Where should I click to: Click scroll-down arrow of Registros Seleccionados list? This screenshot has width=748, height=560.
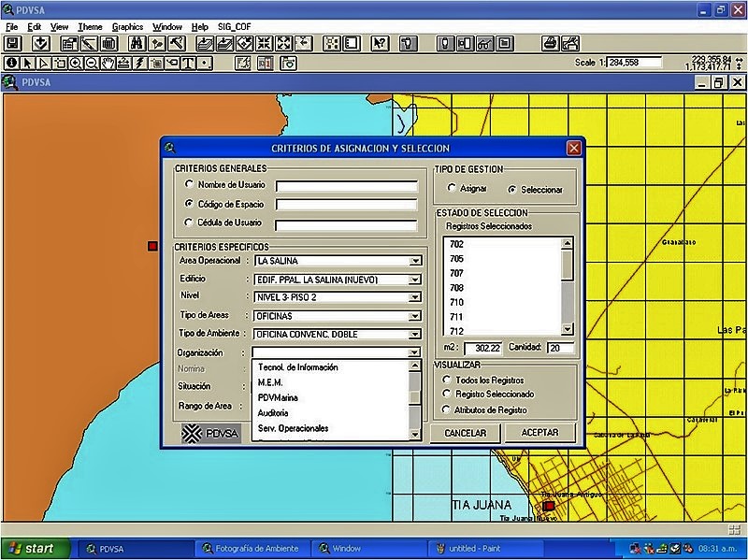pos(568,329)
